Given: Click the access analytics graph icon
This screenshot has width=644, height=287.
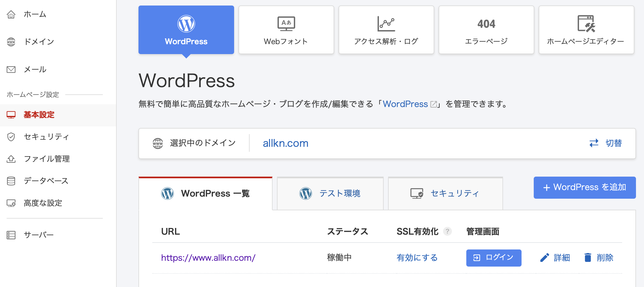Looking at the screenshot, I should [386, 24].
